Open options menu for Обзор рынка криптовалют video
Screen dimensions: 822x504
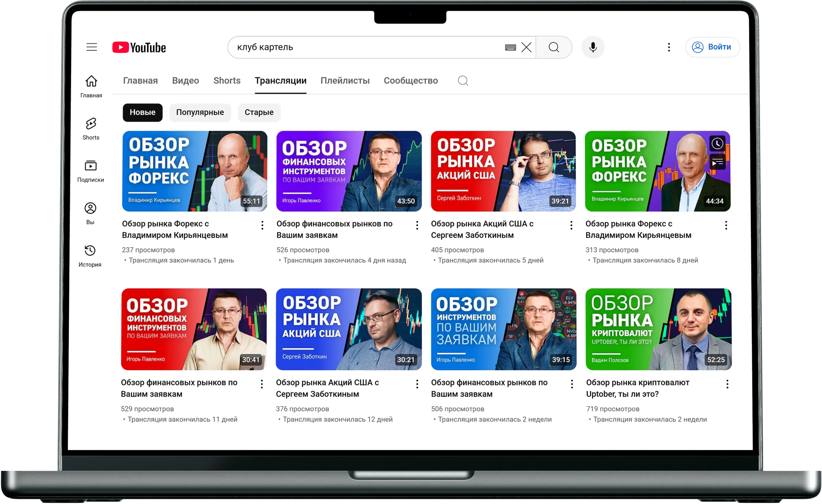(x=727, y=384)
